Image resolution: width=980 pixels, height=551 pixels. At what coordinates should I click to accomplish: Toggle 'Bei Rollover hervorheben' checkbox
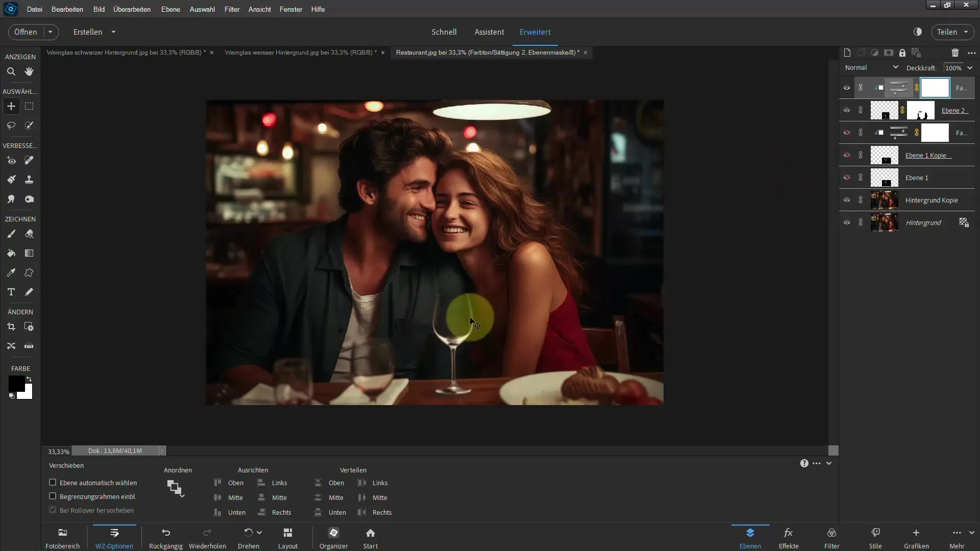click(52, 510)
